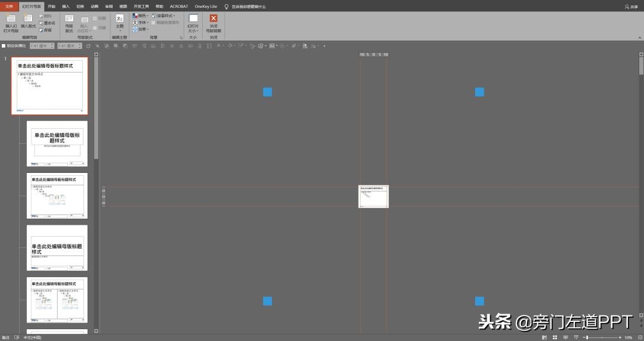Fit slide to current window
The width and height of the screenshot is (644, 341).
(639, 337)
